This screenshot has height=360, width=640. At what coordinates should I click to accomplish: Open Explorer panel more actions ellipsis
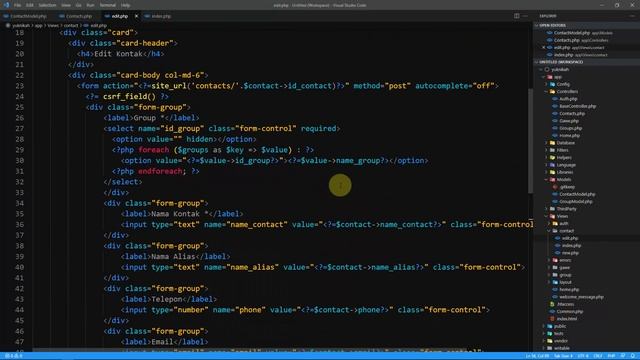coord(632,16)
